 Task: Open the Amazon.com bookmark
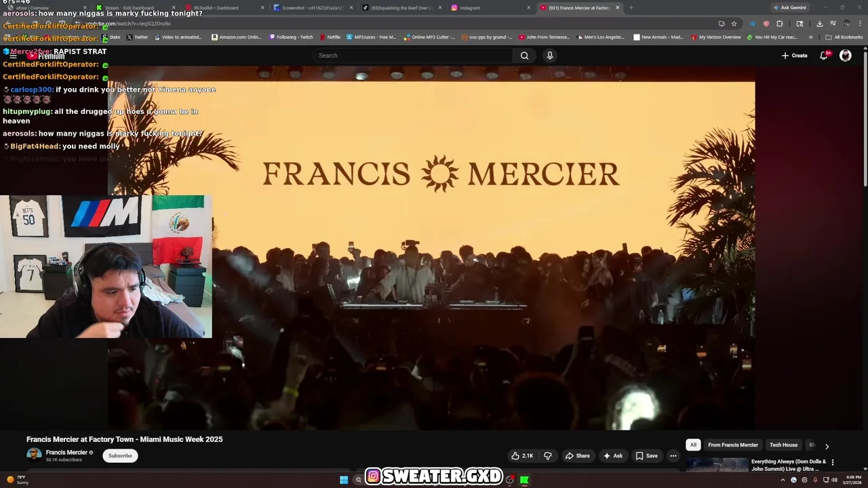(237, 37)
